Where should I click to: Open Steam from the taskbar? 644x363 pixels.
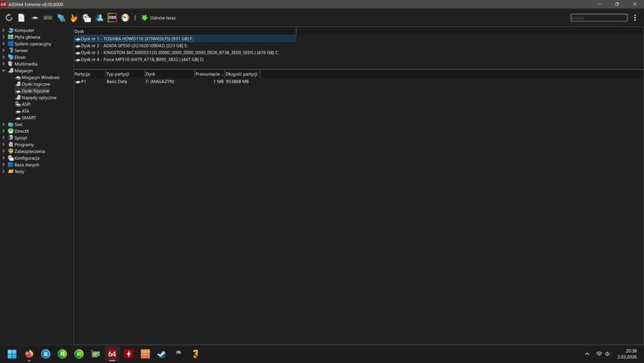[162, 354]
